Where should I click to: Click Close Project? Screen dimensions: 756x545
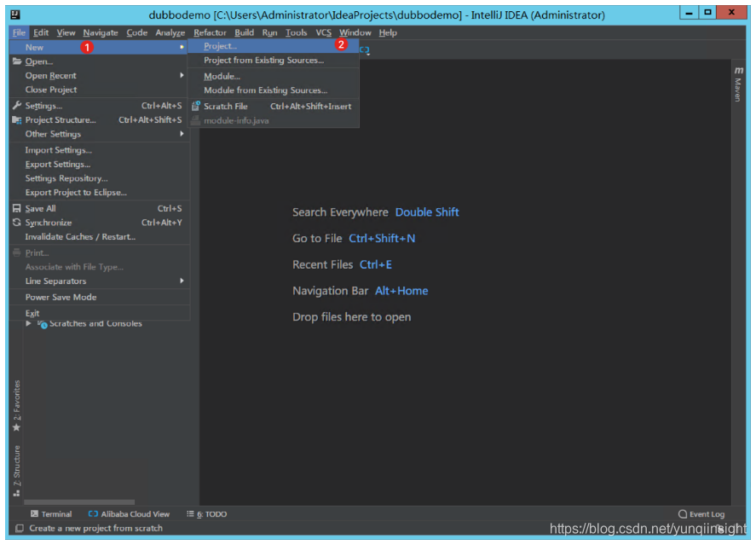coord(99,90)
